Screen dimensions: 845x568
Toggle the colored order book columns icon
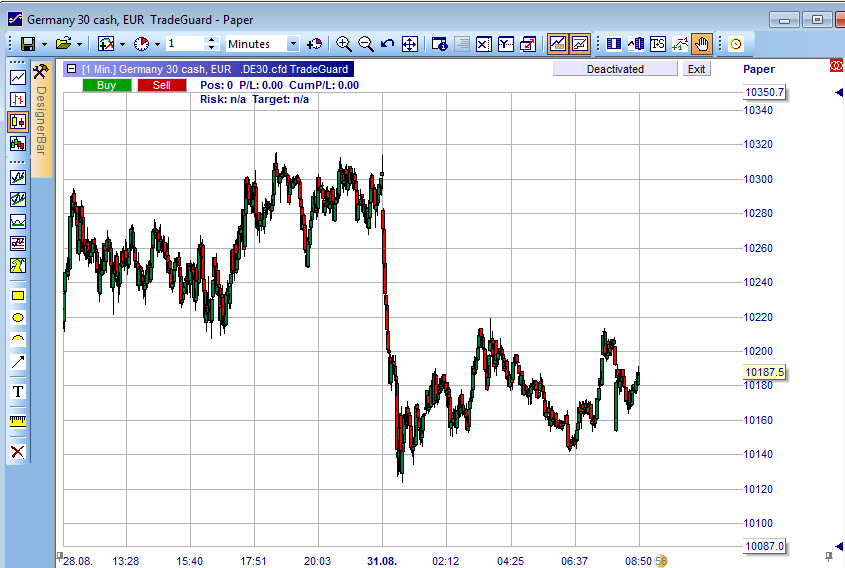[613, 44]
